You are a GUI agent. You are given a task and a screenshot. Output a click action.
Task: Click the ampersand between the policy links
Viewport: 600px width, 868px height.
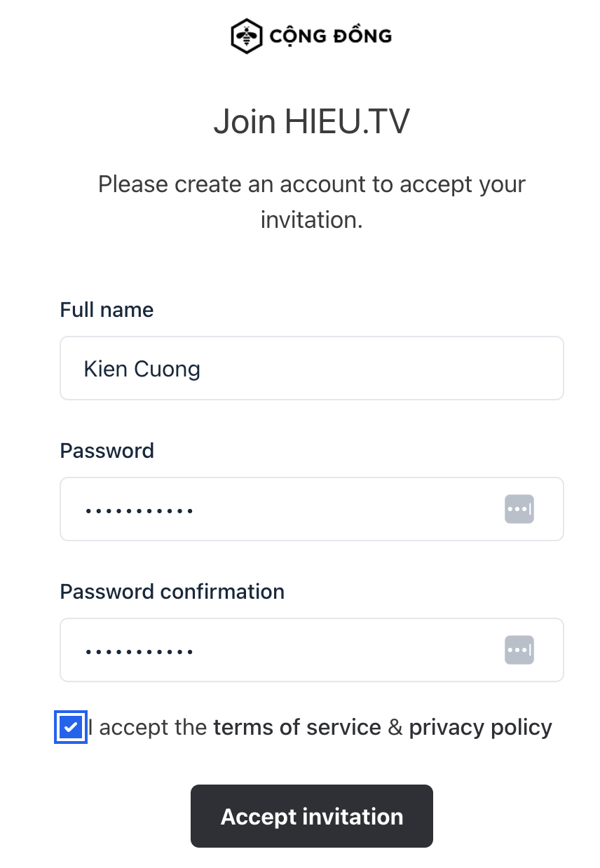pyautogui.click(x=395, y=728)
